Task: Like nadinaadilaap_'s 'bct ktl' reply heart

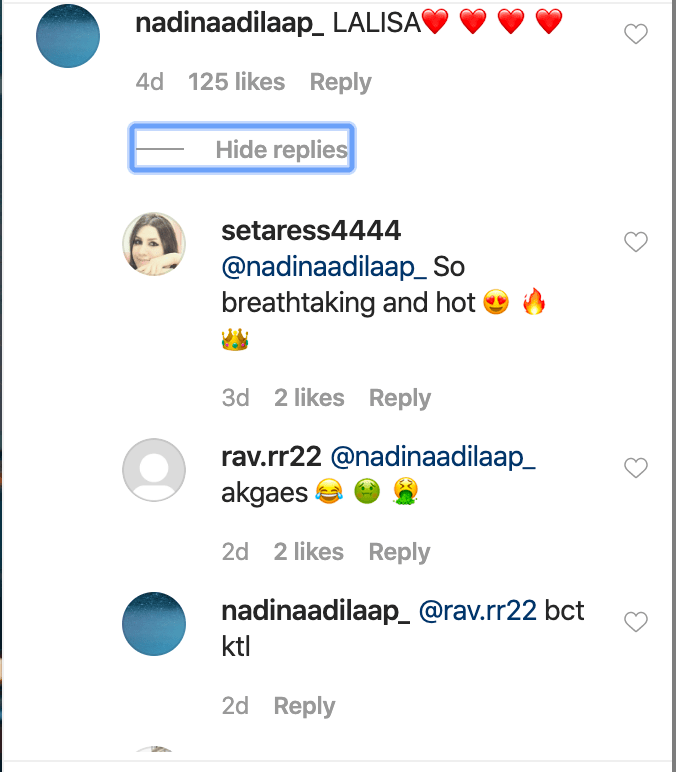Action: (636, 622)
